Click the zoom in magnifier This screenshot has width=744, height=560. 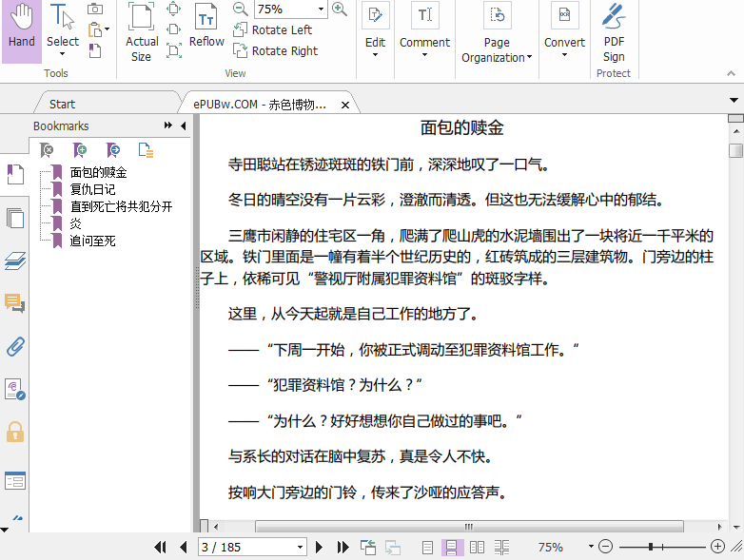point(340,9)
